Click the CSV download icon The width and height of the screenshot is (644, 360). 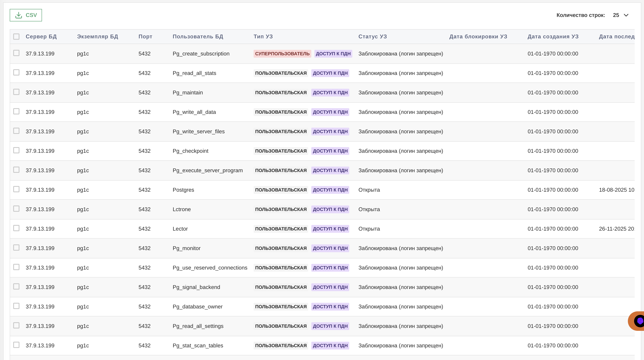point(18,15)
